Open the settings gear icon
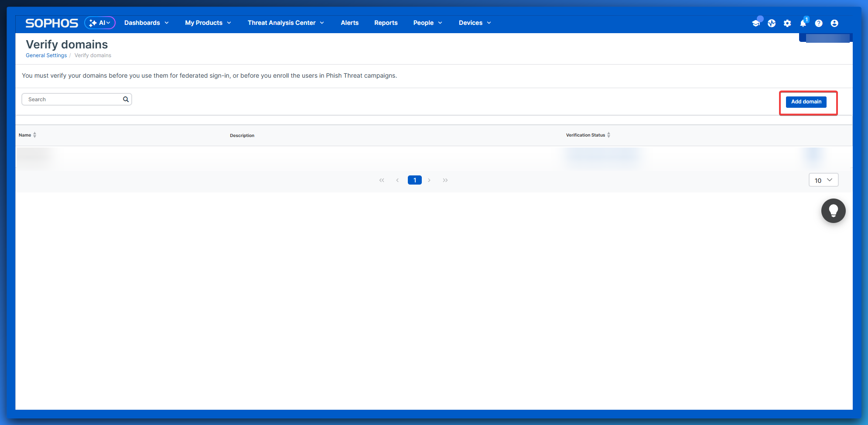868x425 pixels. tap(787, 23)
